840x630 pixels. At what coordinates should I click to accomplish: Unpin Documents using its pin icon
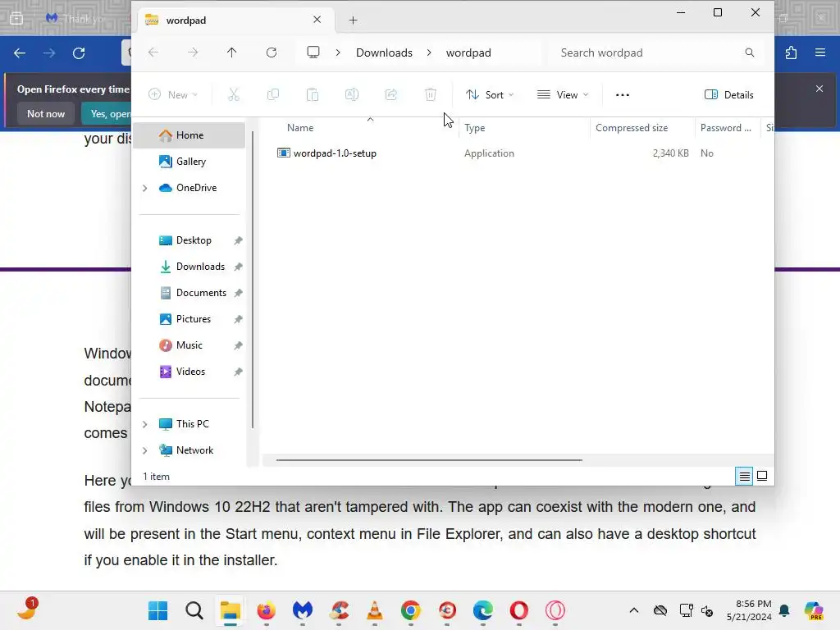pyautogui.click(x=239, y=293)
